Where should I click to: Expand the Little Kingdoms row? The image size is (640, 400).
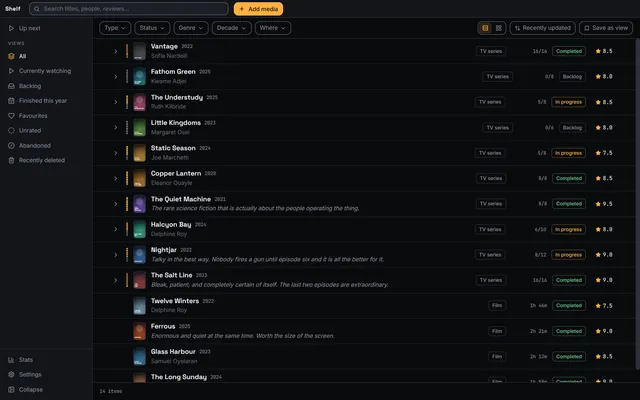[116, 128]
